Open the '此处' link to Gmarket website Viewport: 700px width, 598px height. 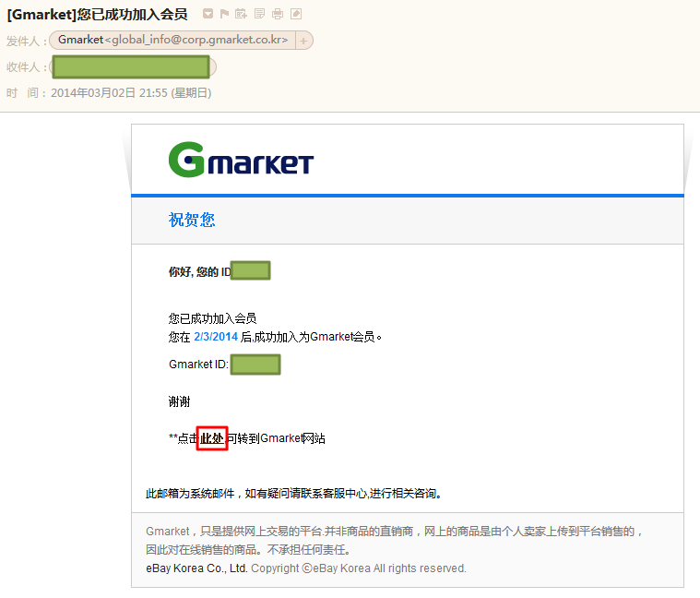(212, 438)
